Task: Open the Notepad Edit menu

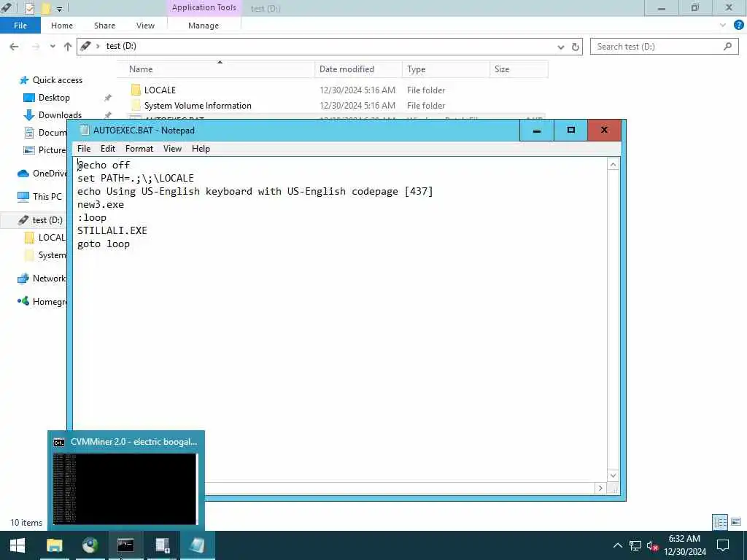Action: click(108, 149)
